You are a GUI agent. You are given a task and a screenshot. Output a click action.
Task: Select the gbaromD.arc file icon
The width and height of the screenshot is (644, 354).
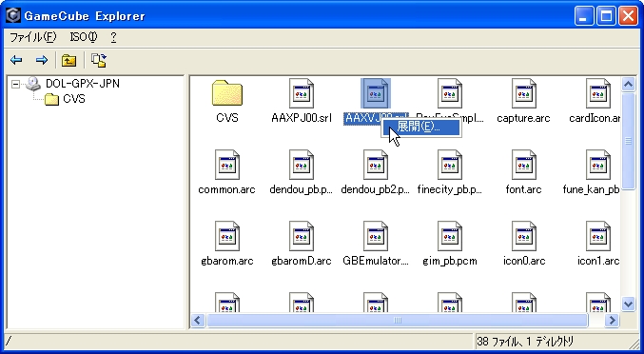[x=301, y=236]
